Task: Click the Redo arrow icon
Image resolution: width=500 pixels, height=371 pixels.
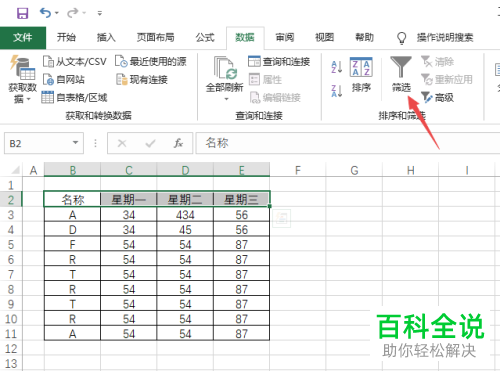Action: click(72, 13)
